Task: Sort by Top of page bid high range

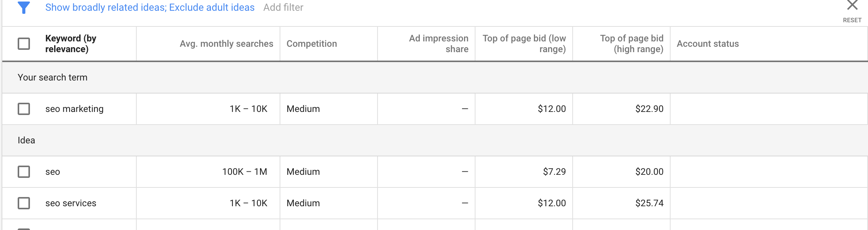Action: click(632, 44)
